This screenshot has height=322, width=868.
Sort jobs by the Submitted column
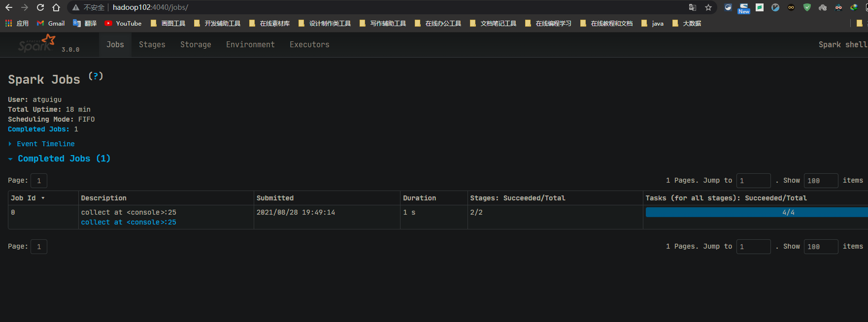tap(275, 198)
